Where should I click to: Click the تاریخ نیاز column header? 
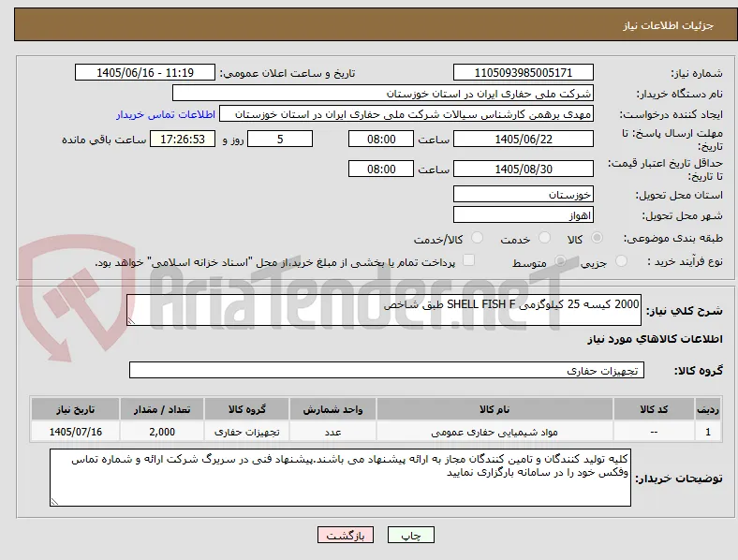[x=75, y=409]
